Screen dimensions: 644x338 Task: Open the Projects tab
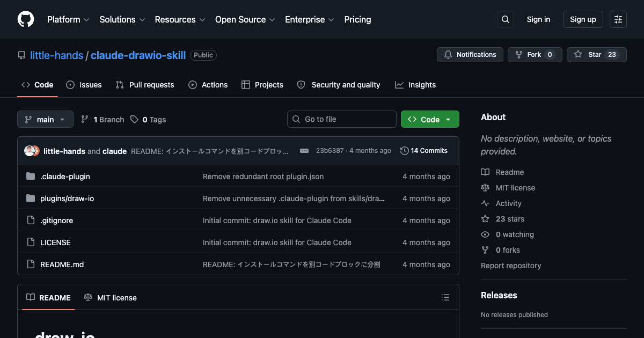click(x=262, y=85)
